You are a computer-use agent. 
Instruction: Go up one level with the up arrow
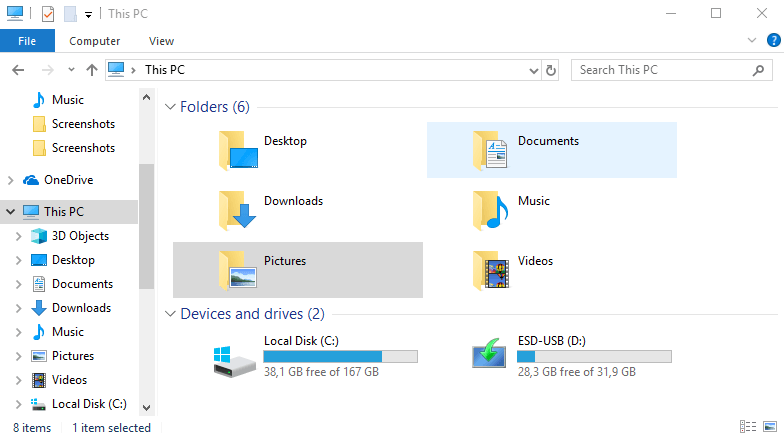[92, 70]
